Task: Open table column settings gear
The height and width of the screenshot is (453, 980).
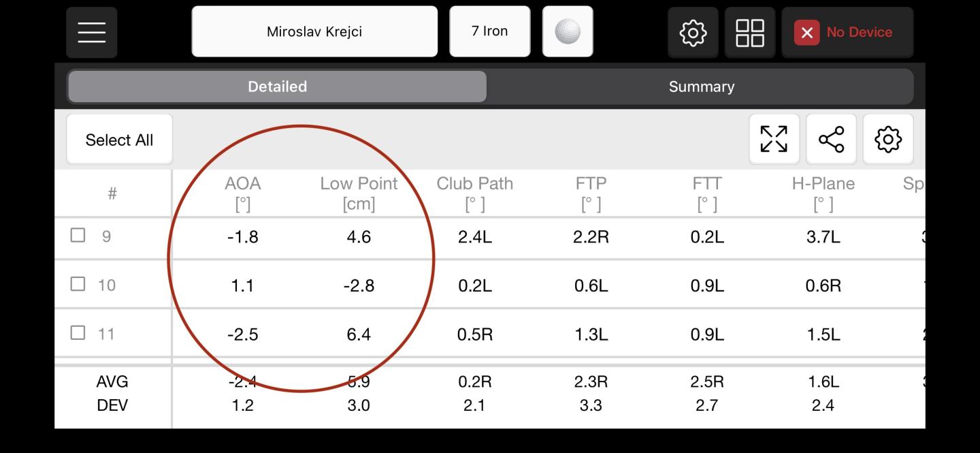Action: tap(888, 139)
